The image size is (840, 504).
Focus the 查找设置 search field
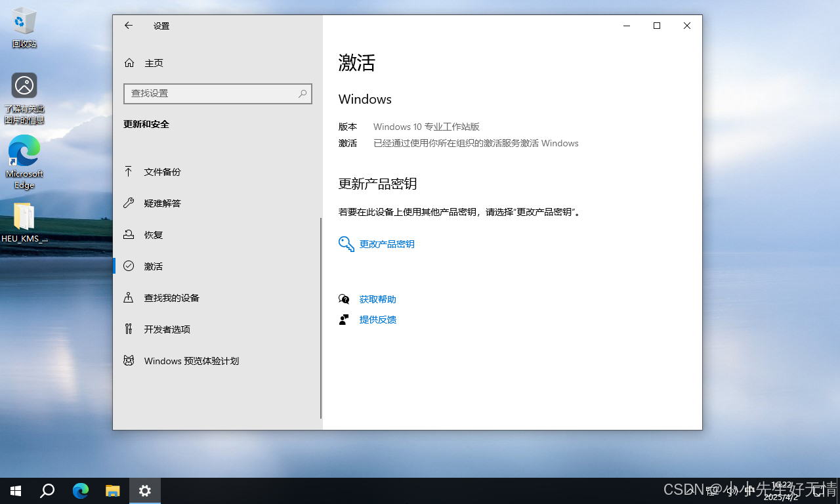tap(217, 94)
